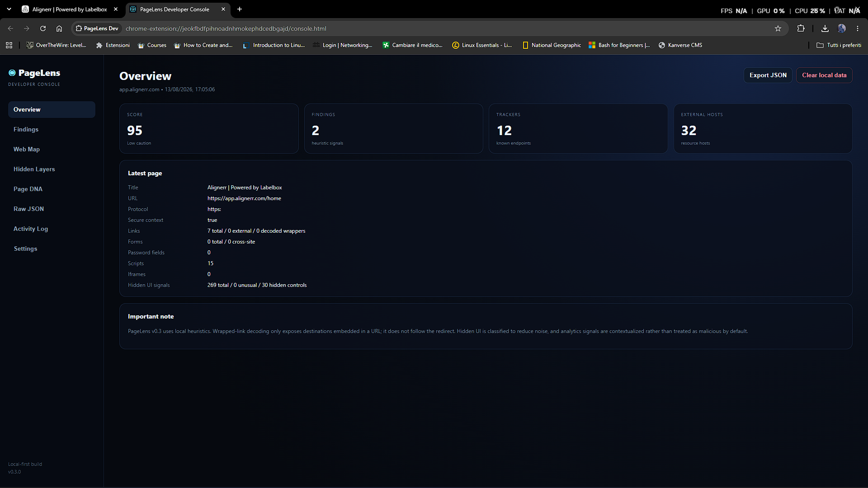Viewport: 868px width, 488px height.
Task: Click the Overview page heading
Action: pyautogui.click(x=145, y=76)
